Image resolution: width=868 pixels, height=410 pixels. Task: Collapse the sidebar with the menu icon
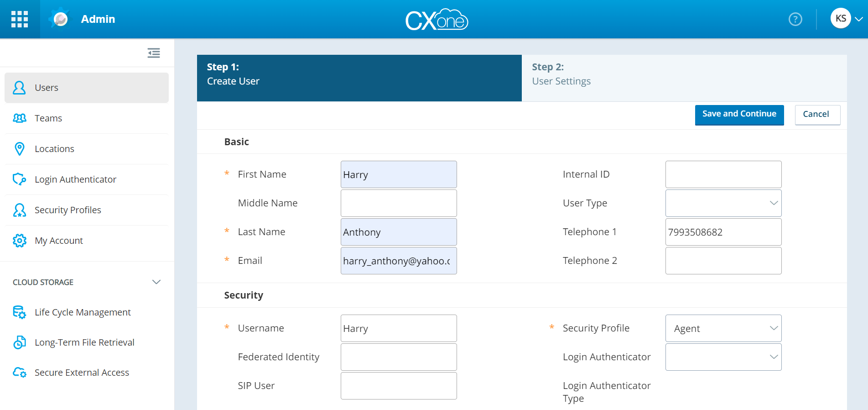point(154,53)
